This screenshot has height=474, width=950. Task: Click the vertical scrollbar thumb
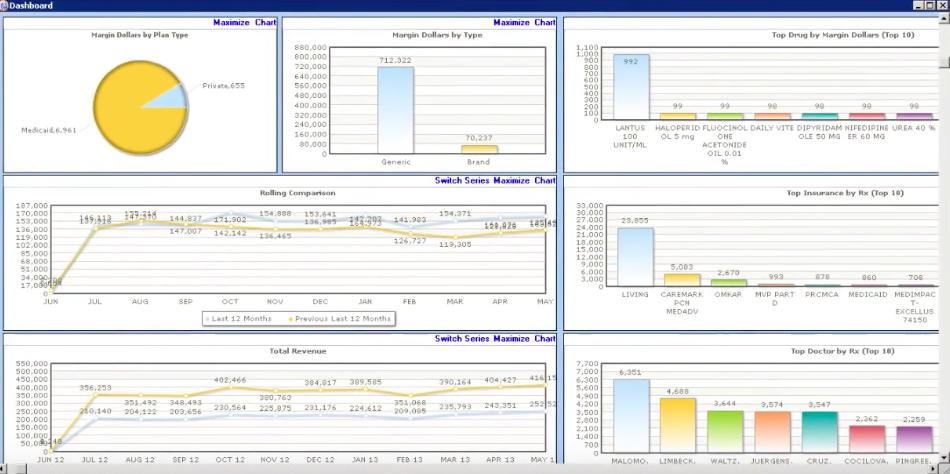945,63
